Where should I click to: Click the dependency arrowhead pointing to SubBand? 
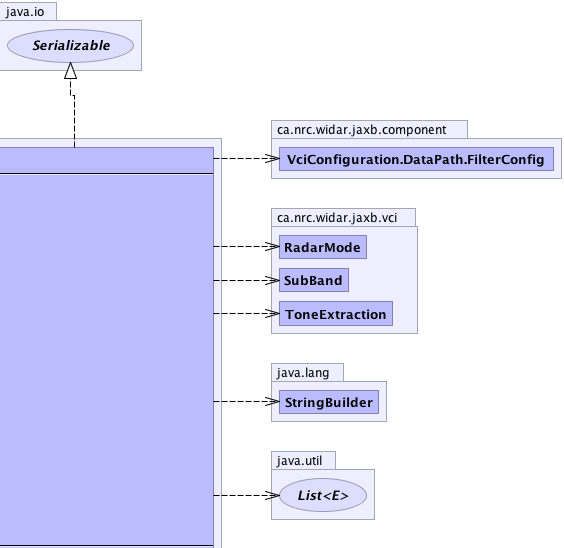pyautogui.click(x=272, y=280)
